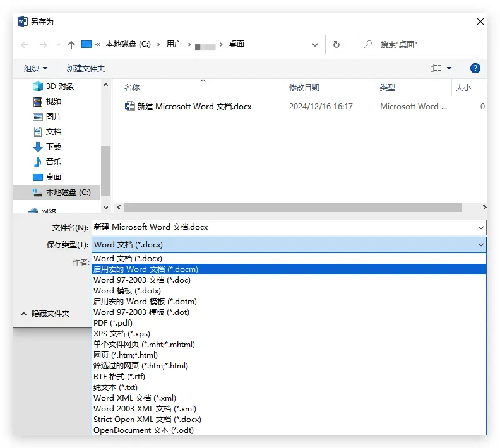Click the file list scroll left arrow

click(x=119, y=208)
